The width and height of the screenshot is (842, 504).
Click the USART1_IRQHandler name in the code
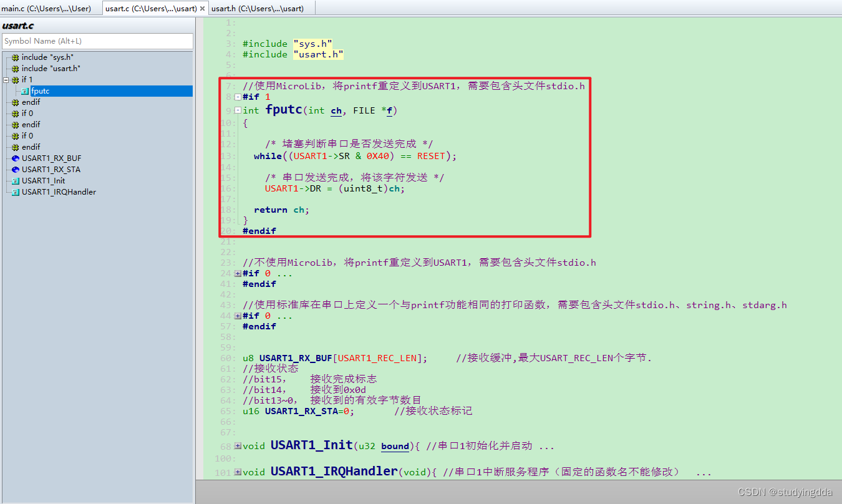click(x=334, y=472)
